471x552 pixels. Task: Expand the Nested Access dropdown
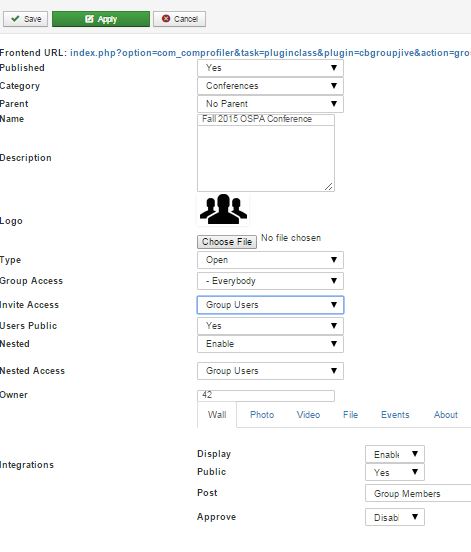[270, 371]
